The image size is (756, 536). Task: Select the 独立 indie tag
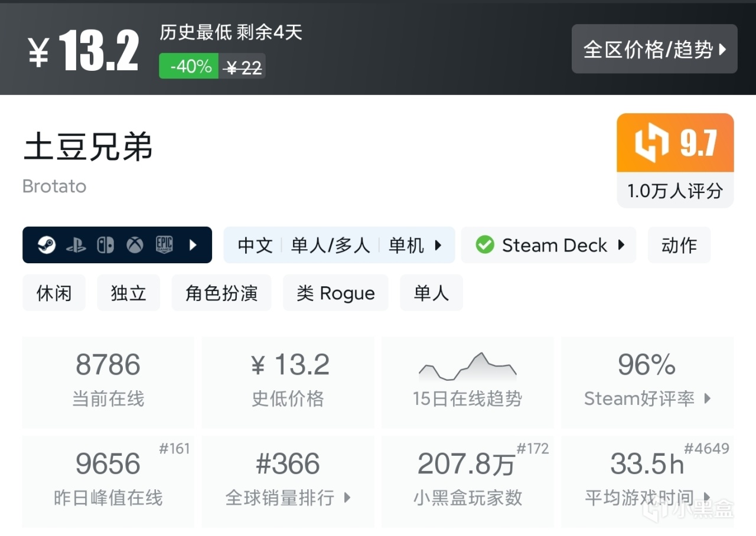pos(128,292)
